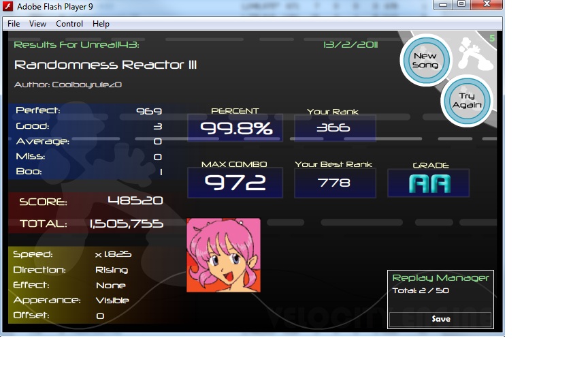Click the song title Randomness Reactor III
This screenshot has height=368, width=588.
(x=105, y=65)
